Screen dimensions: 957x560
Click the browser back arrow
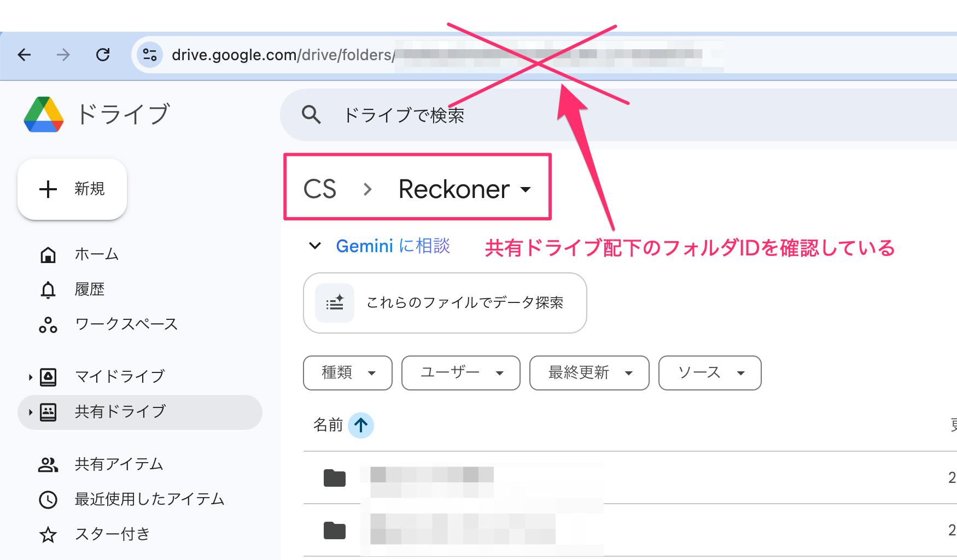25,55
